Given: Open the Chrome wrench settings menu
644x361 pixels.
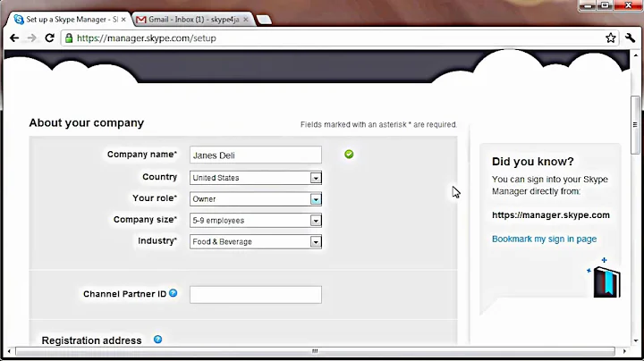Looking at the screenshot, I should pyautogui.click(x=631, y=38).
